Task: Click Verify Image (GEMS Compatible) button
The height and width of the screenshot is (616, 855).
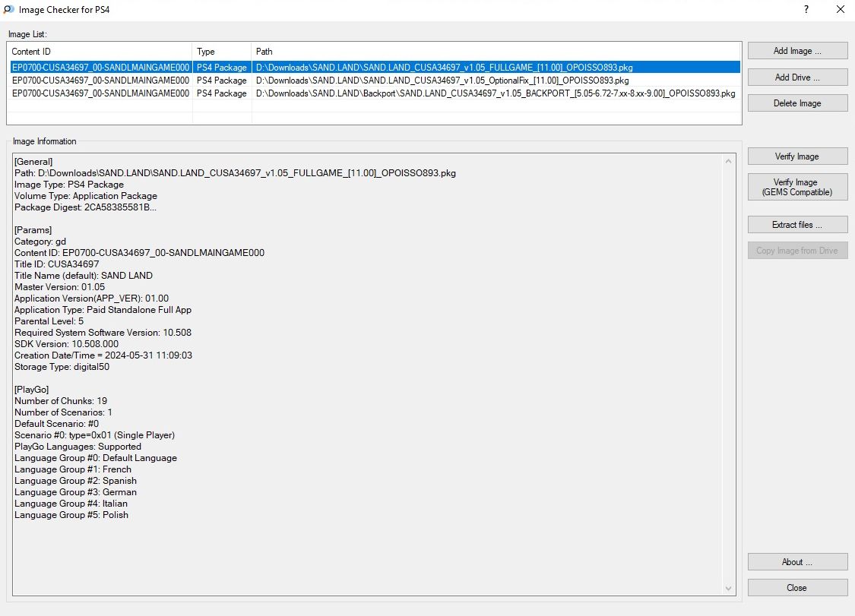Action: (x=797, y=187)
